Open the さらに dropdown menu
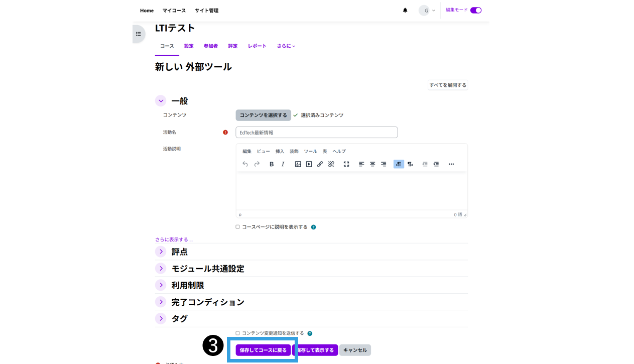Screen dimensions: 634x364 [x=286, y=46]
